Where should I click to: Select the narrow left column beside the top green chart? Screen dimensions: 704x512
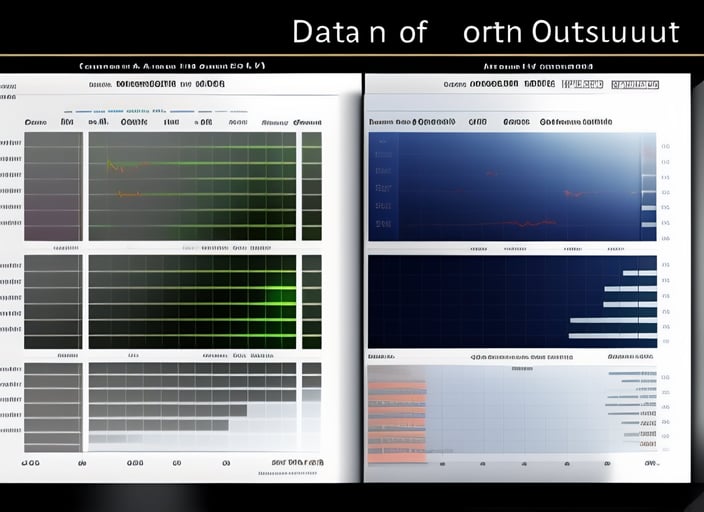click(53, 186)
